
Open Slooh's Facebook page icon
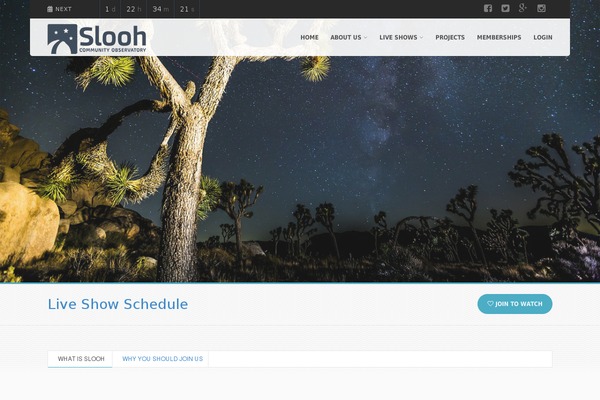pyautogui.click(x=488, y=8)
